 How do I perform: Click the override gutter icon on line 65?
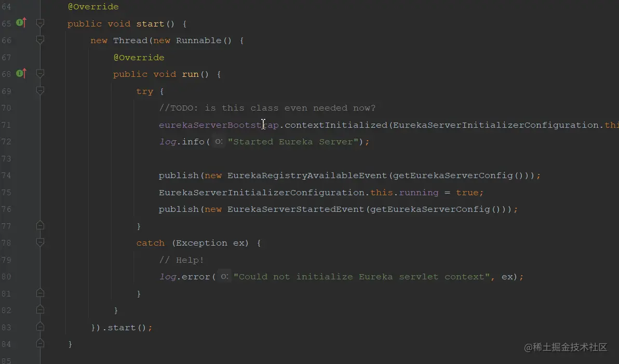point(21,23)
